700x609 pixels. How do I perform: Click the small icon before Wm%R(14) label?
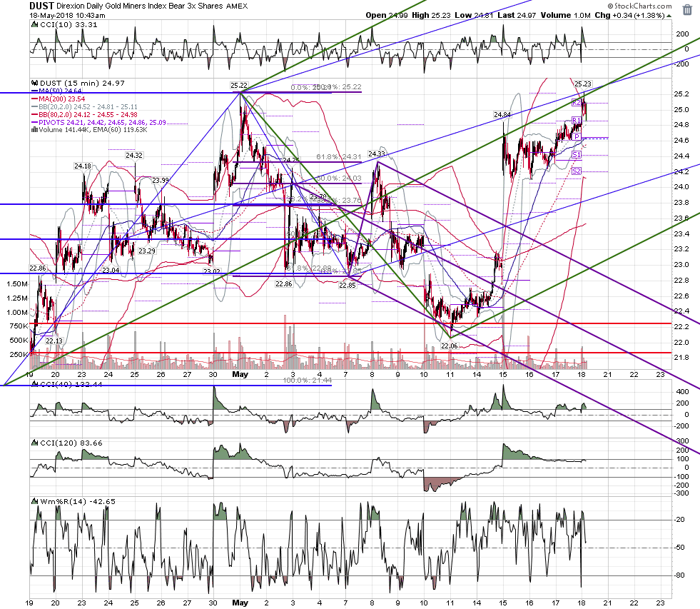tap(35, 501)
